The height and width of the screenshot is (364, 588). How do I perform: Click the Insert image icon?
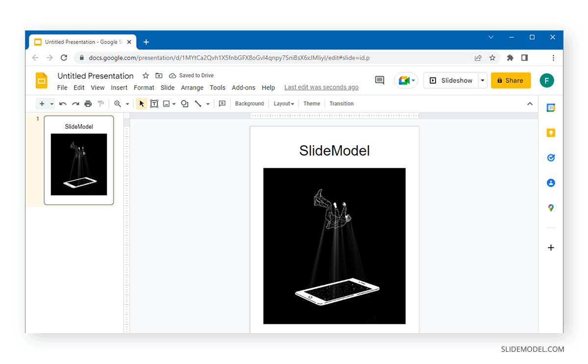[x=167, y=104]
